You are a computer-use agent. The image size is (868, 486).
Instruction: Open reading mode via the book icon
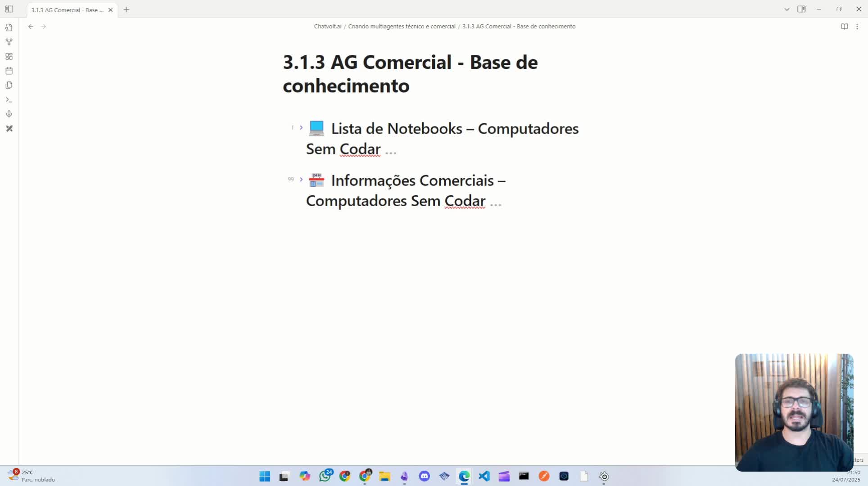[844, 27]
